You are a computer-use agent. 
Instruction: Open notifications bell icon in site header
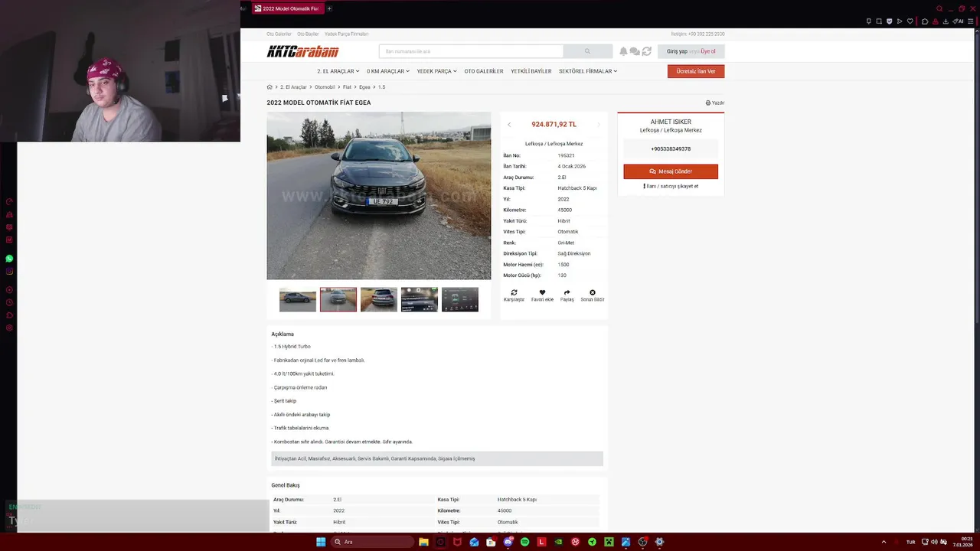tap(623, 51)
